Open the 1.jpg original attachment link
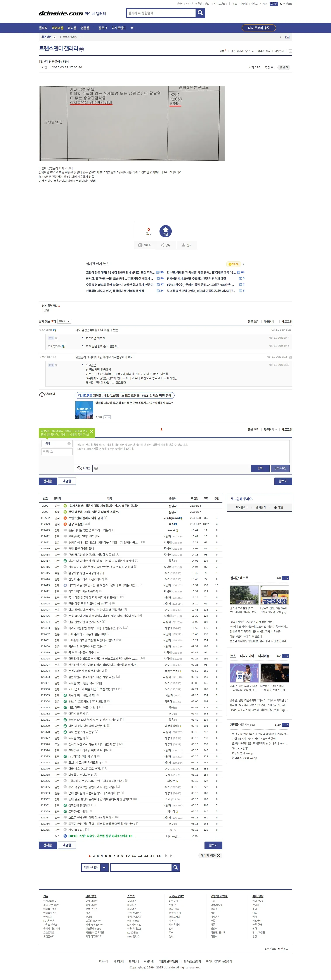This screenshot has height=980, width=331. (45, 310)
